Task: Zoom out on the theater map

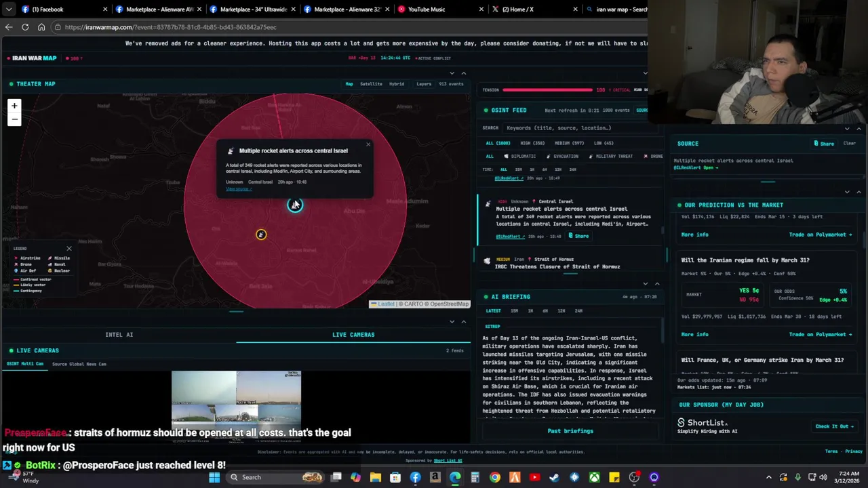Action: [14, 119]
